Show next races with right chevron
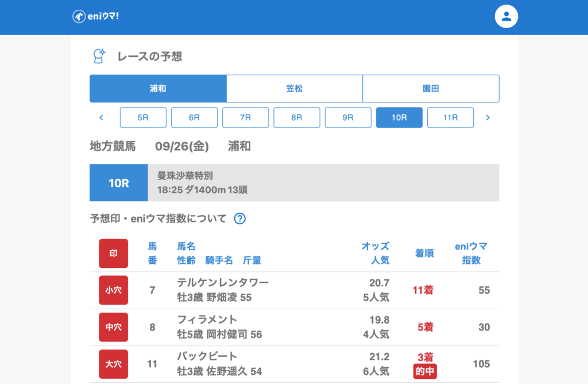The height and width of the screenshot is (384, 588). [488, 117]
